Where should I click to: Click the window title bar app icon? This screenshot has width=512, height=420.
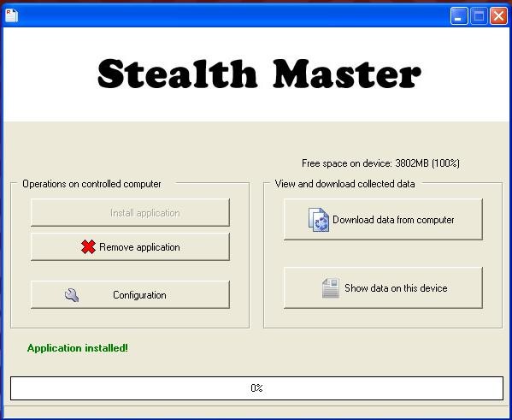point(11,15)
